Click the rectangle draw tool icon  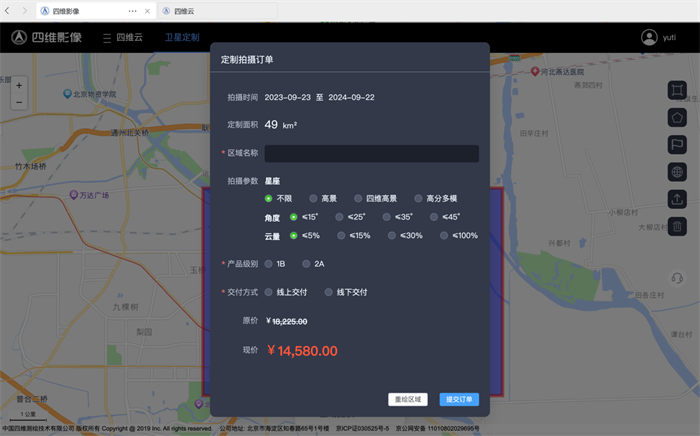(x=677, y=90)
